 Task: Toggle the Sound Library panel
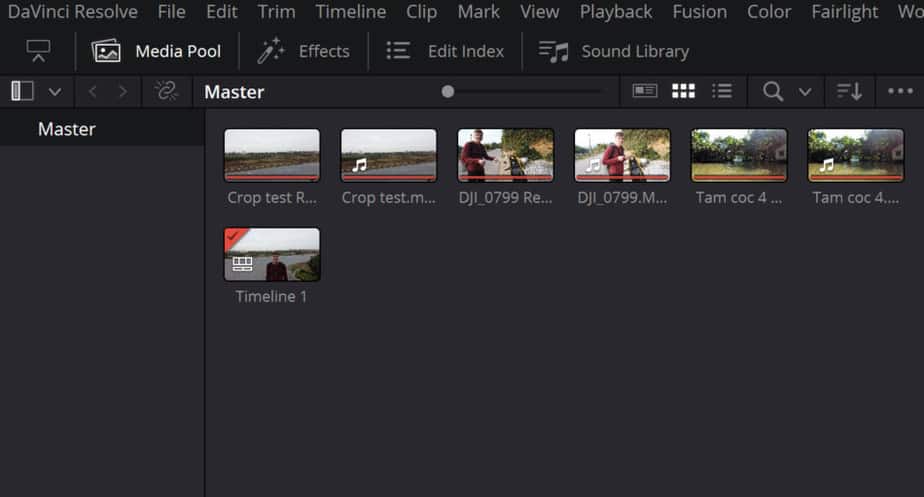coord(613,51)
